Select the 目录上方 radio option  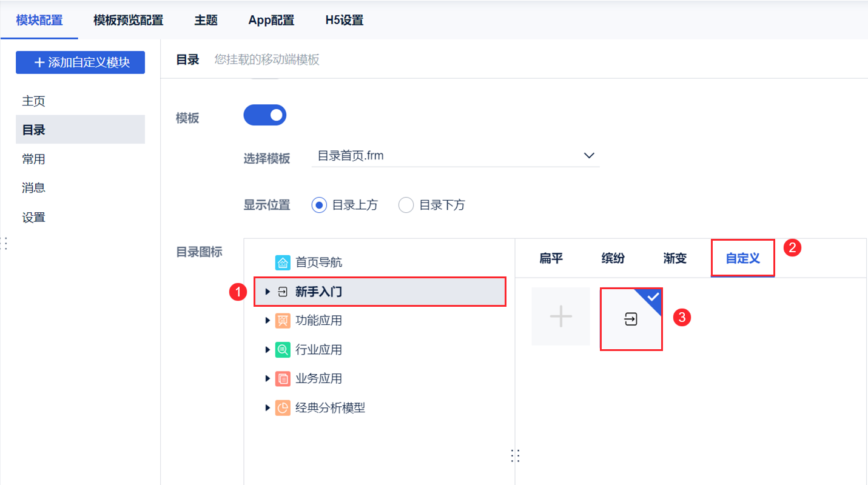[319, 205]
